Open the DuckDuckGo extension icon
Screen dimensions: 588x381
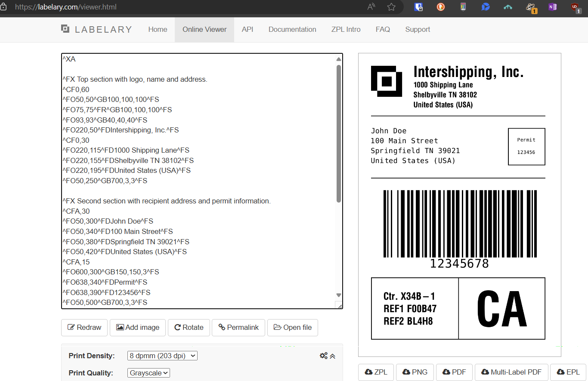(x=440, y=7)
